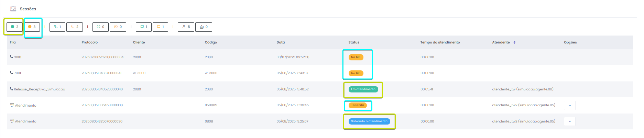
Task: Click the Em atendimento status badge
Action: pyautogui.click(x=363, y=89)
